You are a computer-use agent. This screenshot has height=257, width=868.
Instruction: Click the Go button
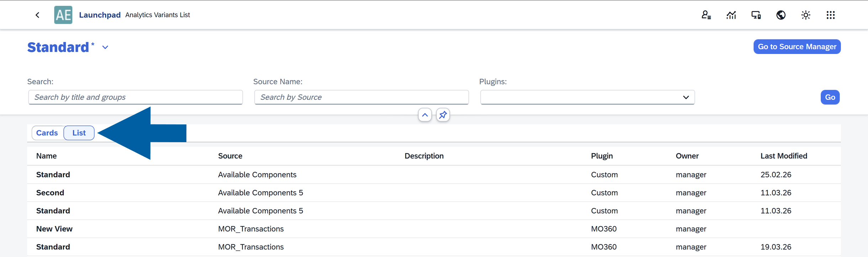[x=830, y=97]
